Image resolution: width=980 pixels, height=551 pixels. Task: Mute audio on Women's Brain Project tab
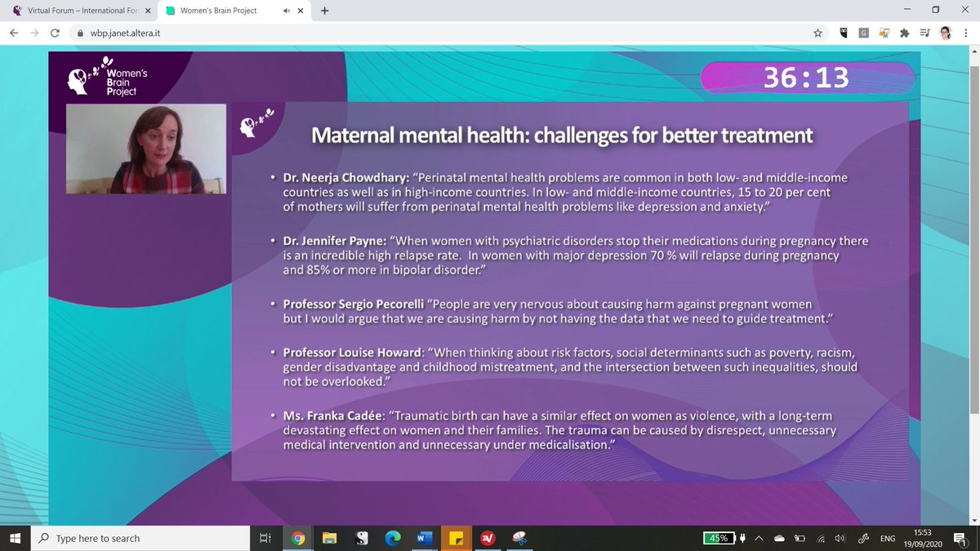(x=286, y=11)
